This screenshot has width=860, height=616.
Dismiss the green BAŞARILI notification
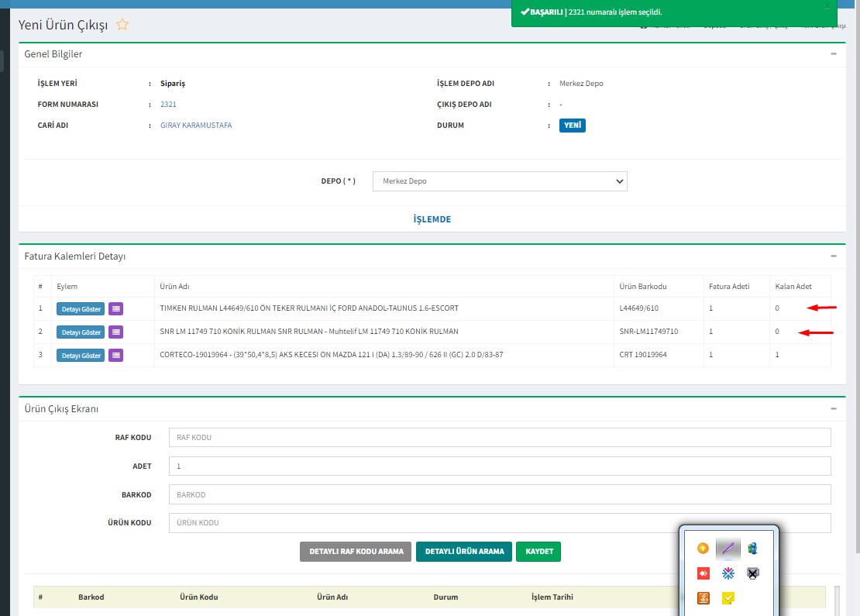tap(827, 6)
